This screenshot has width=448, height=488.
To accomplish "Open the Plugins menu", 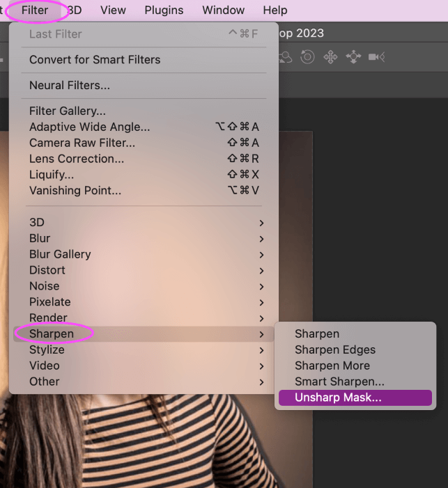I will [x=164, y=10].
